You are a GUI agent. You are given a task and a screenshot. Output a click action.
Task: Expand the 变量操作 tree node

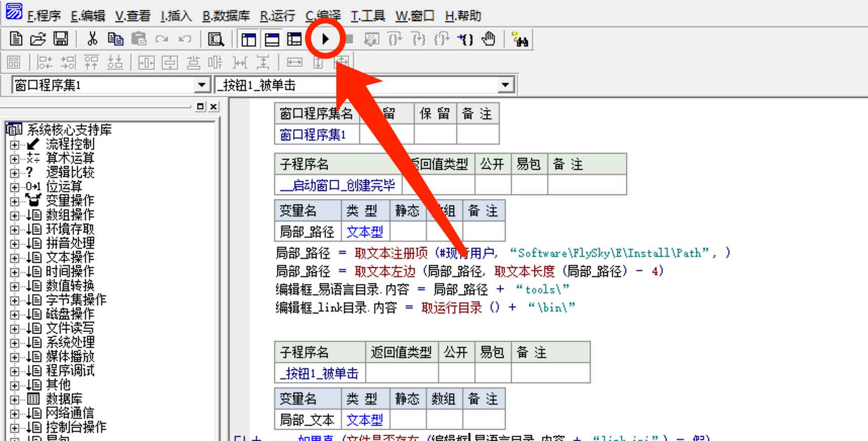14,201
